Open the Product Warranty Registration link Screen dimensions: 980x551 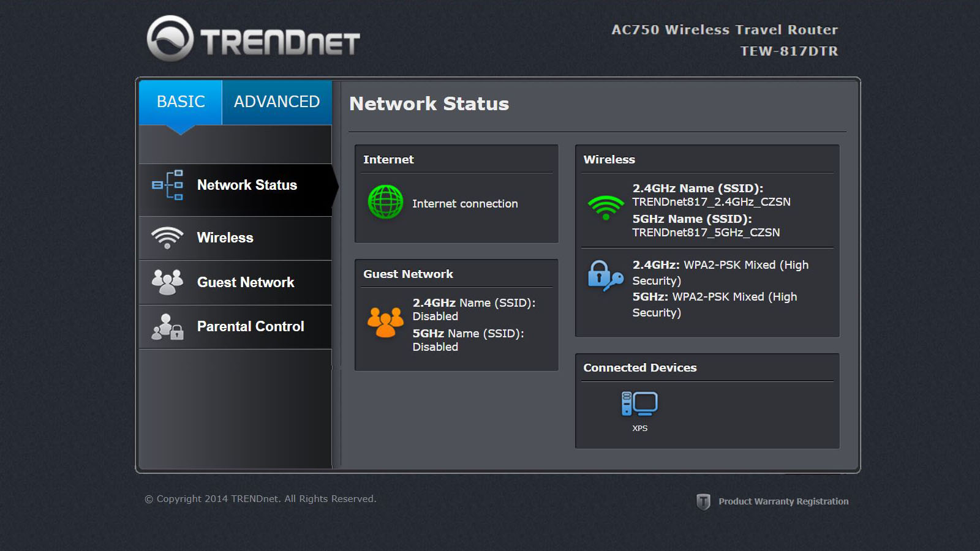(x=783, y=501)
